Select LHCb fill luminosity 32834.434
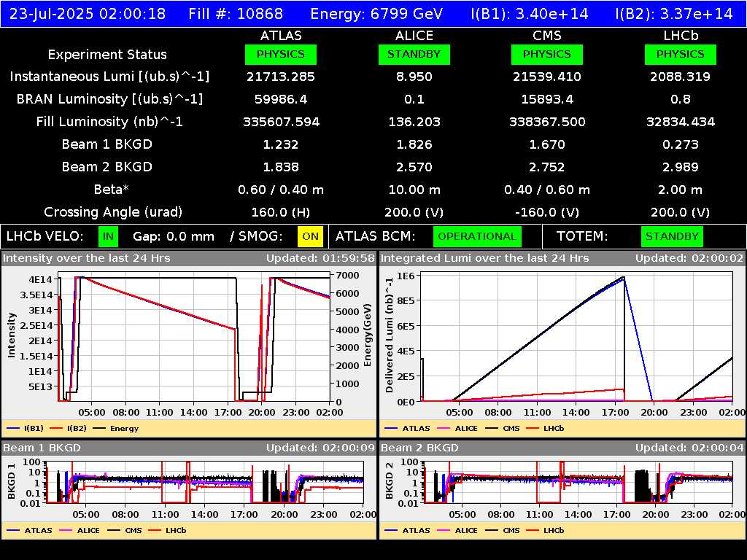The width and height of the screenshot is (747, 560). tap(681, 122)
